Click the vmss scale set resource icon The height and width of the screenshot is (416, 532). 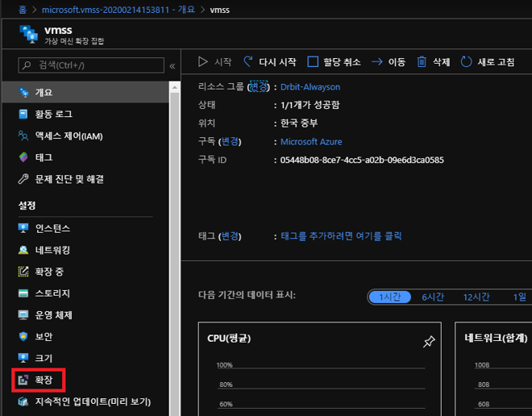[28, 35]
